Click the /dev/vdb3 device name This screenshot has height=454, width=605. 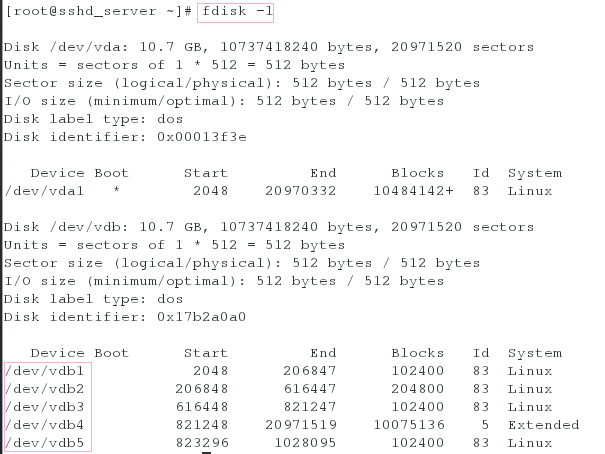coord(44,407)
